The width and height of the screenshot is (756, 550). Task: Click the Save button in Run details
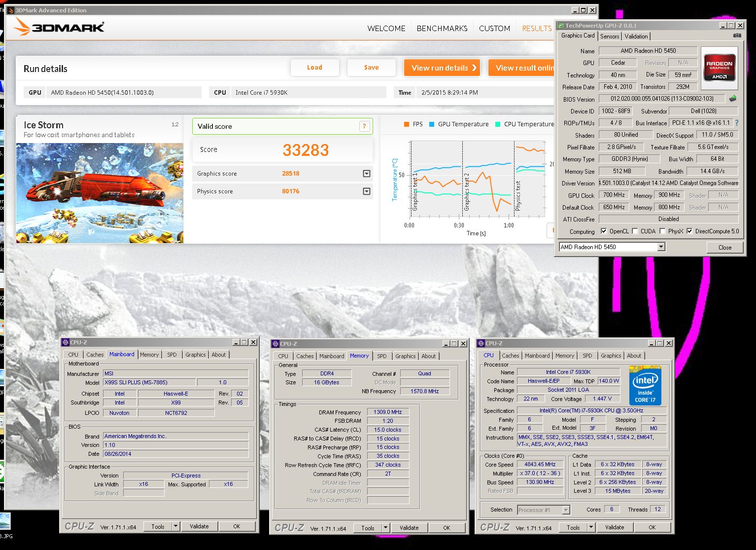click(372, 68)
